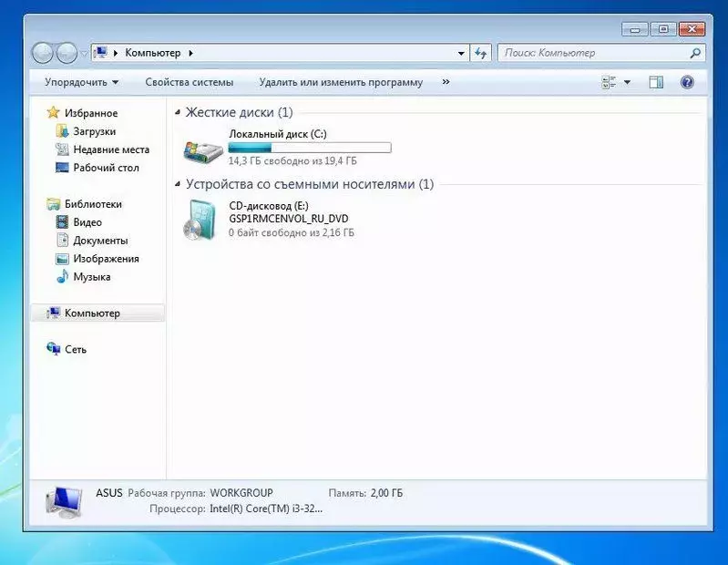Click the Рабочий стол icon
The height and width of the screenshot is (565, 728).
pos(62,167)
